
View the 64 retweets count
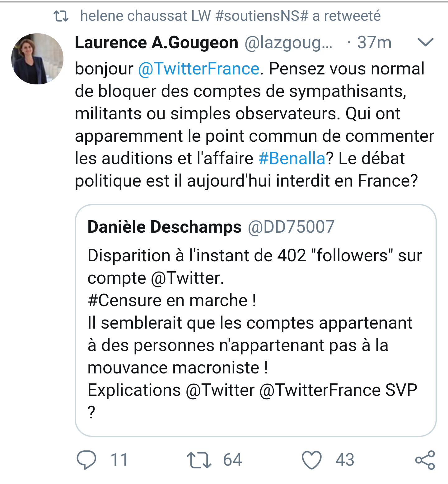[232, 460]
